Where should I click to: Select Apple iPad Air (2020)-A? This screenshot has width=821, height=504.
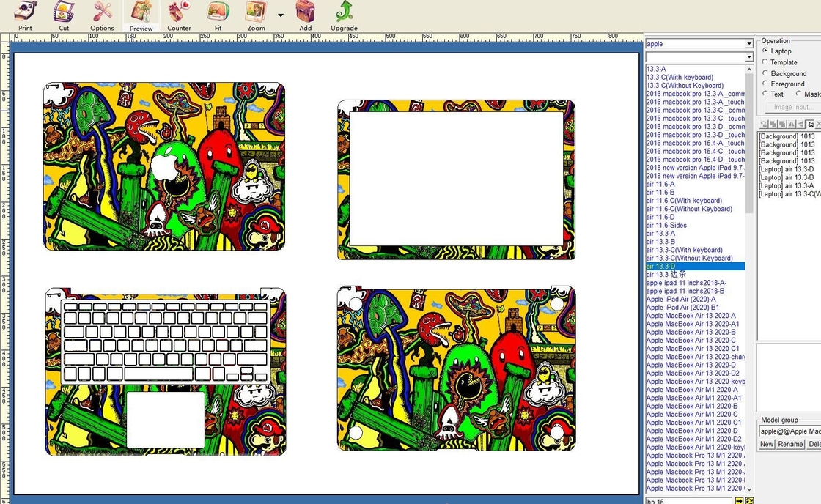pyautogui.click(x=681, y=300)
